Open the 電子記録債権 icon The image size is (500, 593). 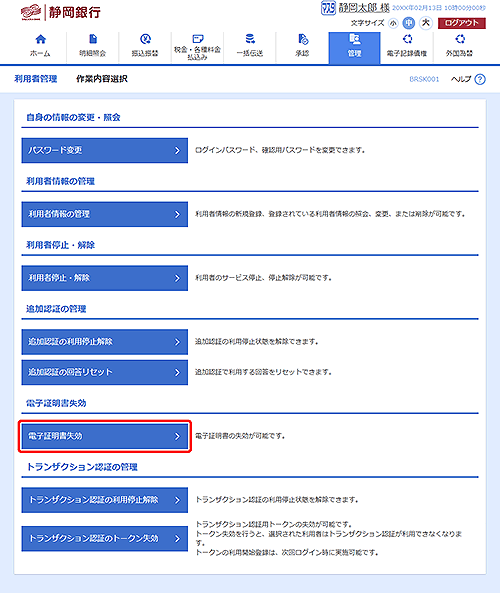click(x=407, y=39)
